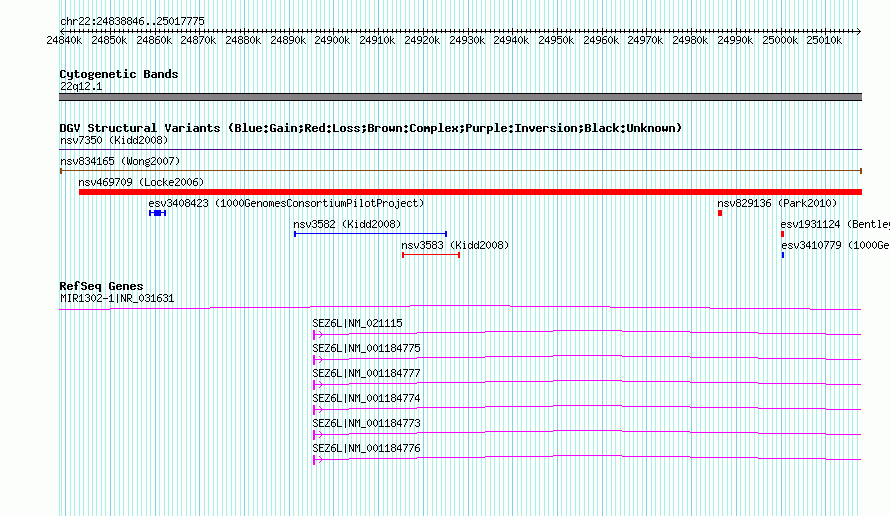Viewport: 890px width, 516px height.
Task: Click the 24840k ruler tick label
Action: 64,40
